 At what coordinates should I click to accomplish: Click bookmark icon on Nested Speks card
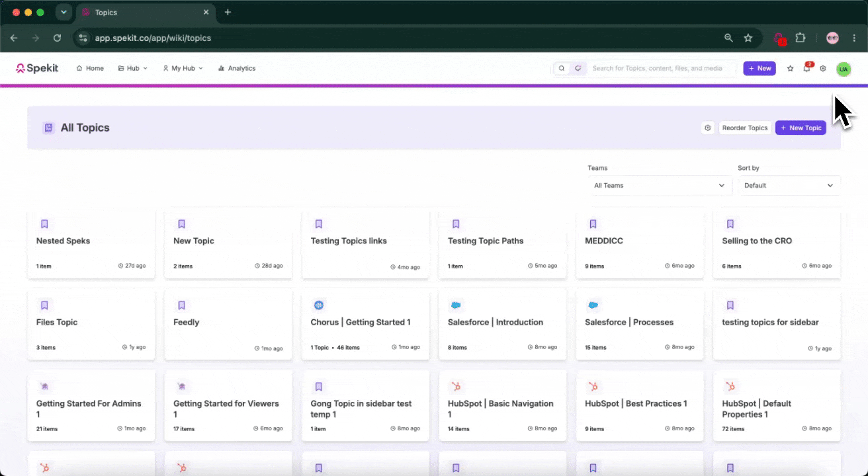(44, 224)
